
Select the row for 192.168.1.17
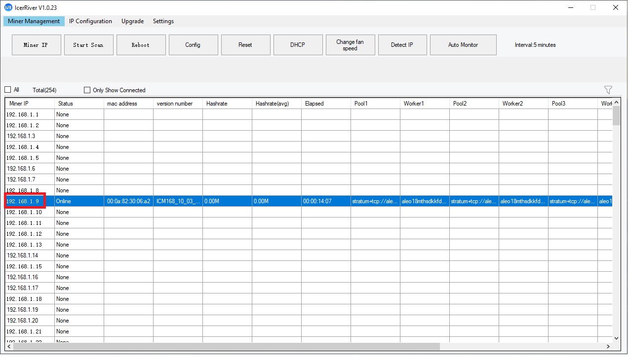click(309, 288)
